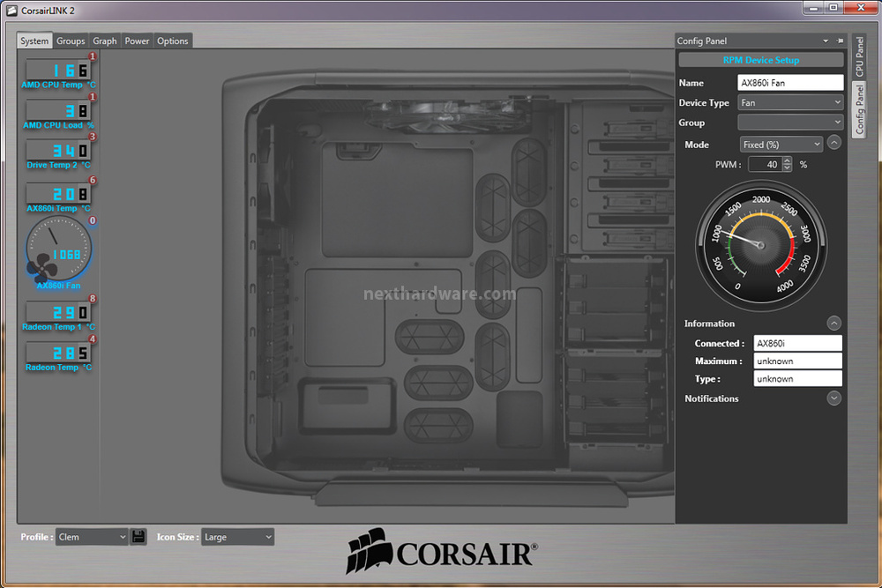
Task: Click the save profile floppy disk icon
Action: (x=138, y=537)
